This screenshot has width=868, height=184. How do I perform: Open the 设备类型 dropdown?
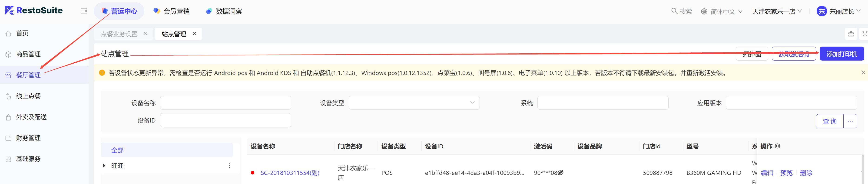(414, 103)
